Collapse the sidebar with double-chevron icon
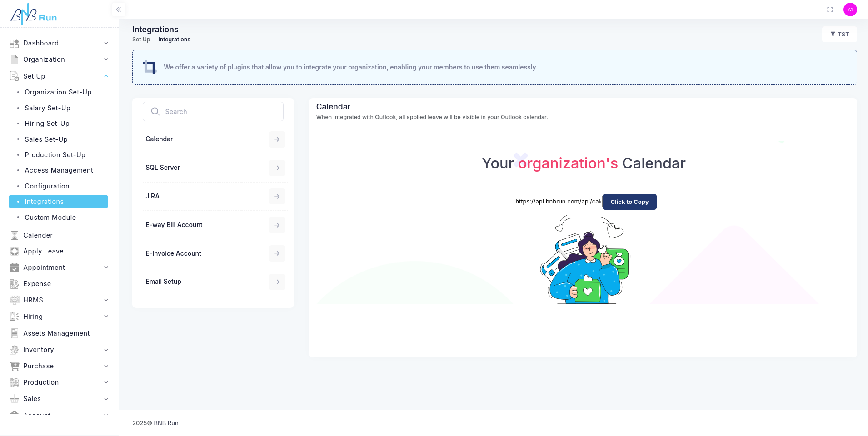Image resolution: width=868 pixels, height=436 pixels. coord(118,10)
